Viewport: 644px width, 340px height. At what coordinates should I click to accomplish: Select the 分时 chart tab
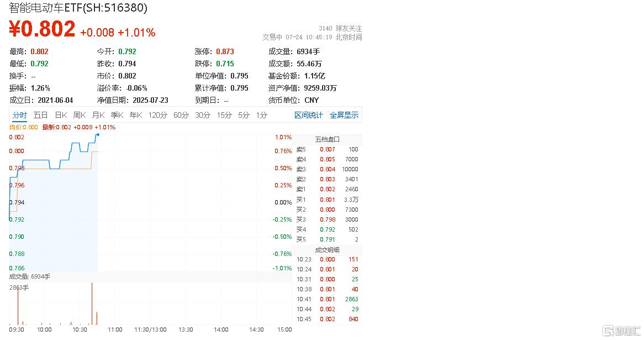coord(19,115)
